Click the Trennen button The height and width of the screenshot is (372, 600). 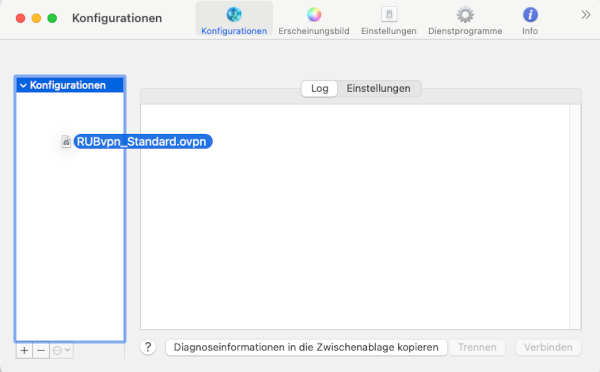pos(477,347)
